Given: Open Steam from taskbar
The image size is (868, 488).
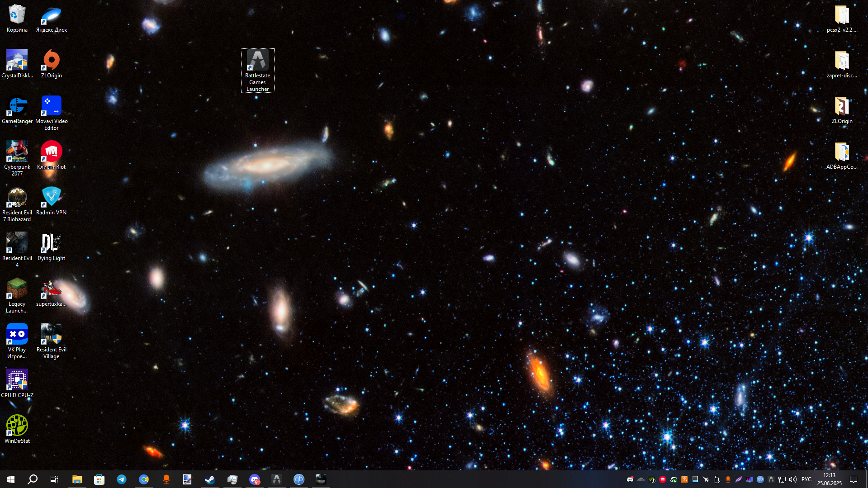Looking at the screenshot, I should pyautogui.click(x=210, y=479).
